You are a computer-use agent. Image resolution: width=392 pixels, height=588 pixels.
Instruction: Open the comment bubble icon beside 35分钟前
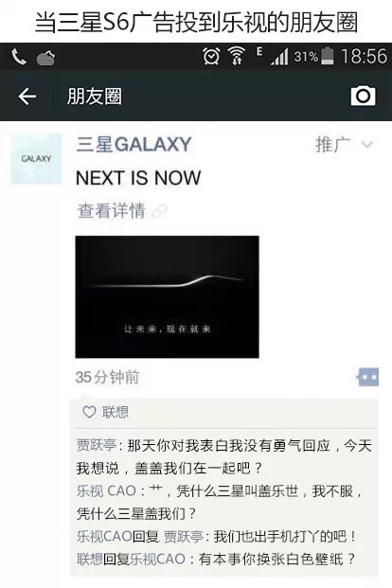coord(367,377)
